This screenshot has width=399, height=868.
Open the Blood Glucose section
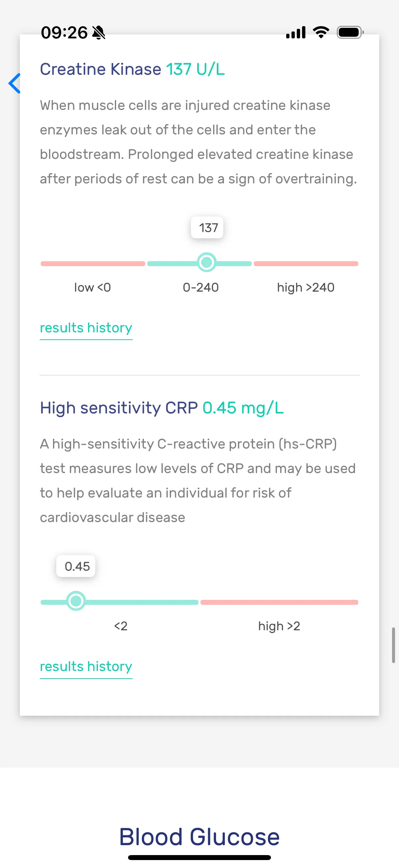tap(199, 837)
